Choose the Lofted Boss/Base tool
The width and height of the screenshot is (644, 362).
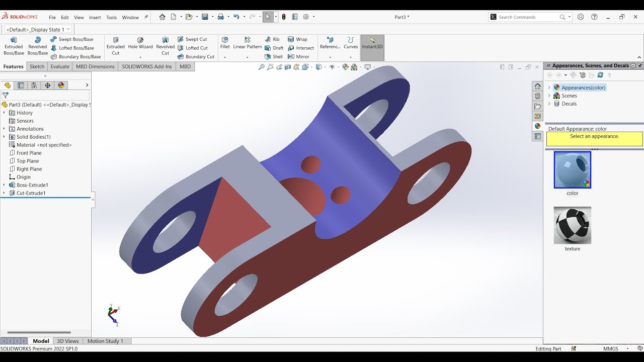[72, 48]
